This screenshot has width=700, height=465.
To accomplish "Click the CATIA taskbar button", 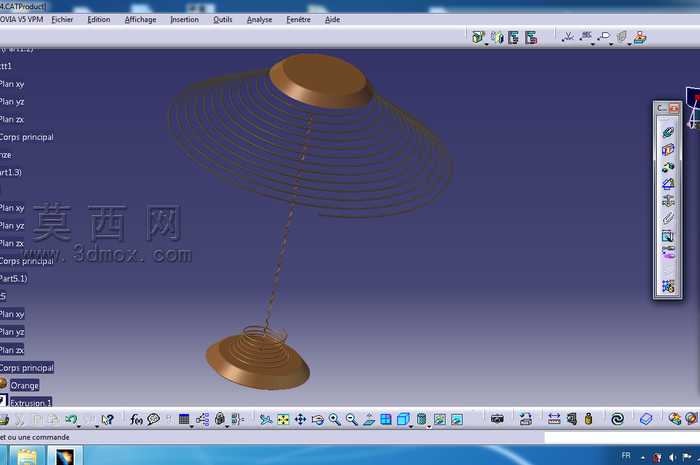I will pyautogui.click(x=65, y=456).
